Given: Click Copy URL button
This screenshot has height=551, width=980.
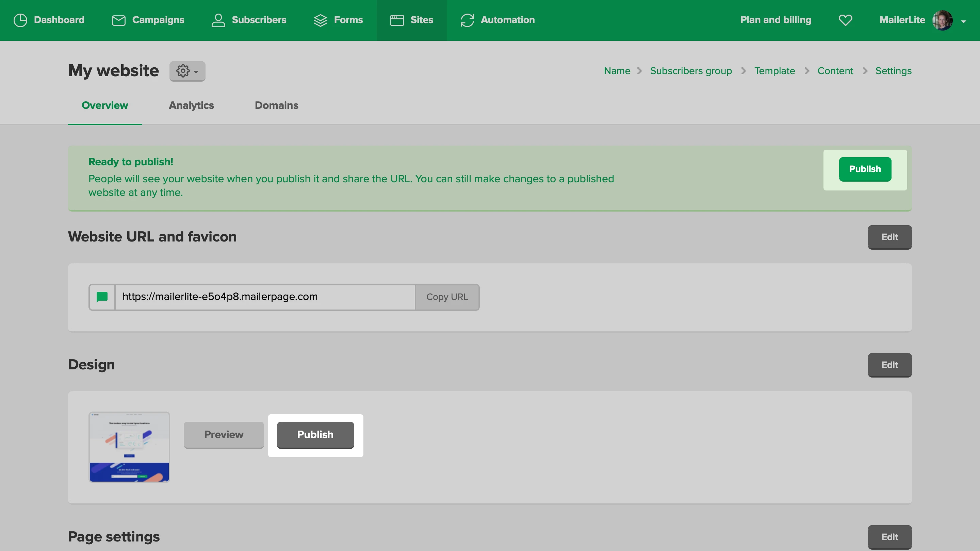Looking at the screenshot, I should click(x=447, y=297).
